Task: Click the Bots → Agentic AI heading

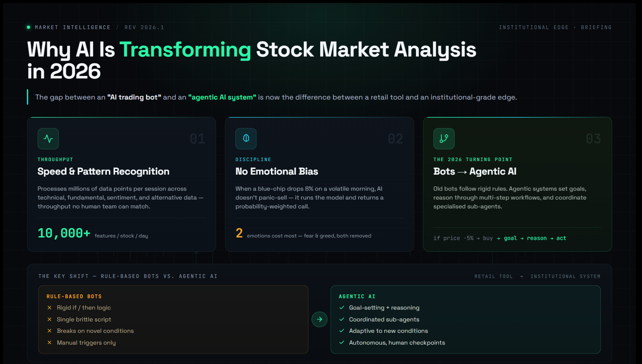Action: click(x=475, y=171)
